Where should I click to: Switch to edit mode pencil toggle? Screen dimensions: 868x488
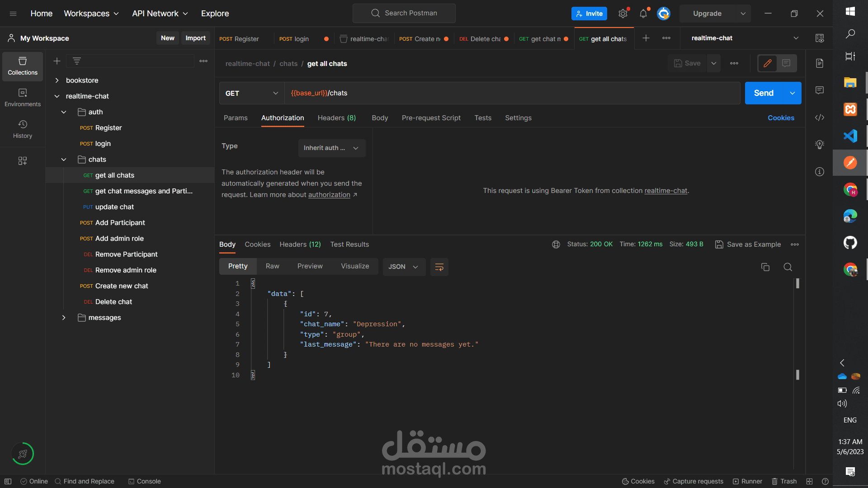[x=768, y=63]
